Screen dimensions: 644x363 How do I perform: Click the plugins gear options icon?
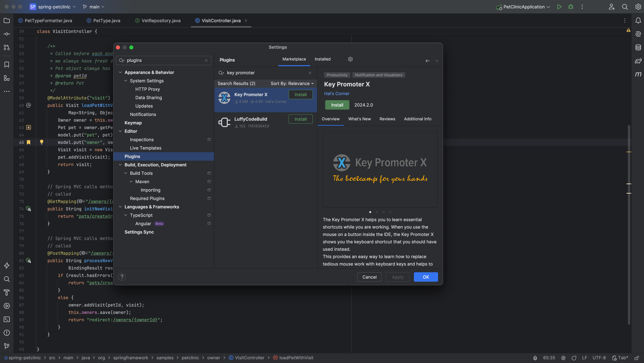(350, 59)
